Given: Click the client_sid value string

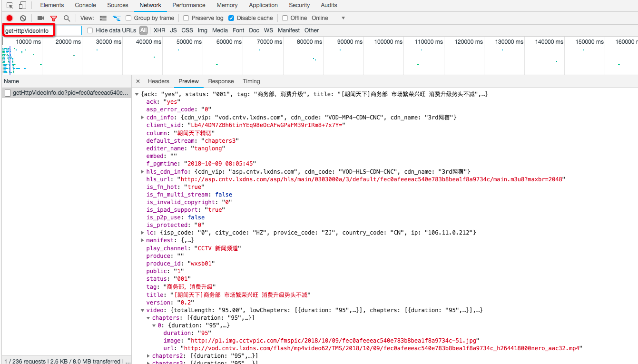Looking at the screenshot, I should click(266, 125).
